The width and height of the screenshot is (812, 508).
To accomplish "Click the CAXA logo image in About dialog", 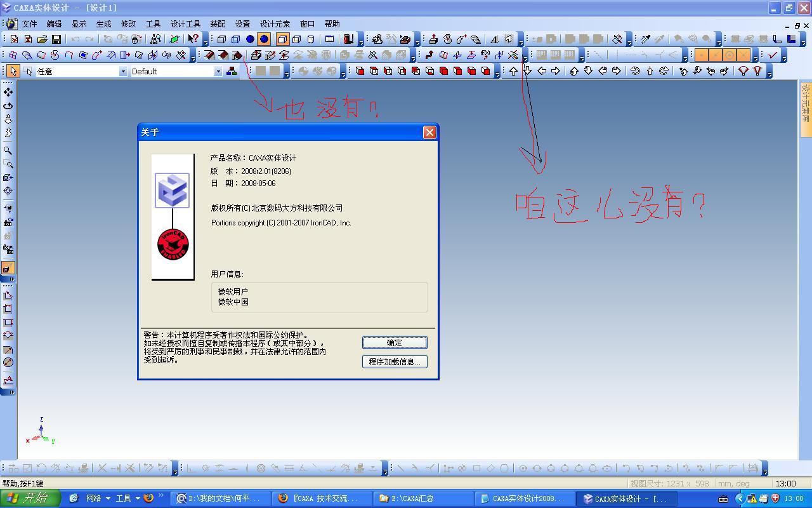I will pyautogui.click(x=173, y=190).
